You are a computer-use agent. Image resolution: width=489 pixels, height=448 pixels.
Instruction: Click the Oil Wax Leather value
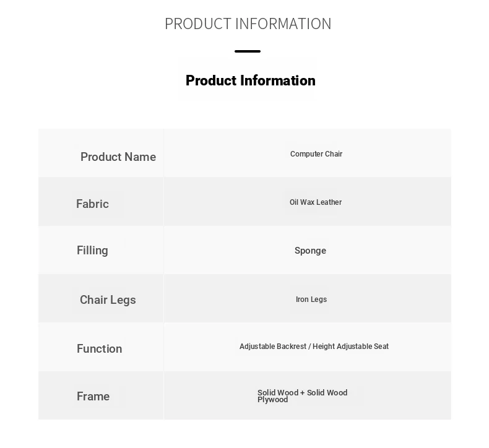pyautogui.click(x=316, y=202)
